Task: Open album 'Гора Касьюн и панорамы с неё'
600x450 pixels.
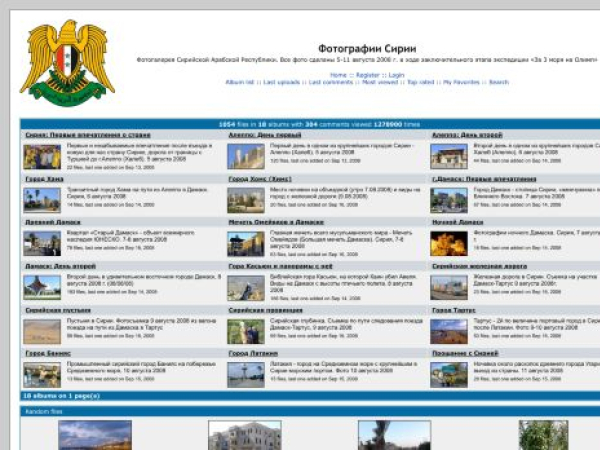Action: [x=280, y=266]
